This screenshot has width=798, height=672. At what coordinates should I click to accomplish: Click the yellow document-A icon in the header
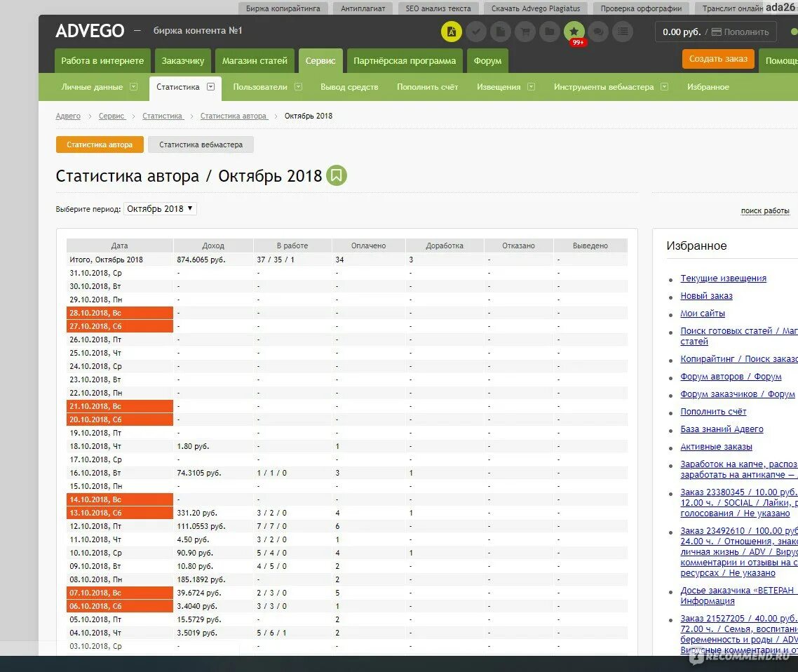click(x=451, y=32)
